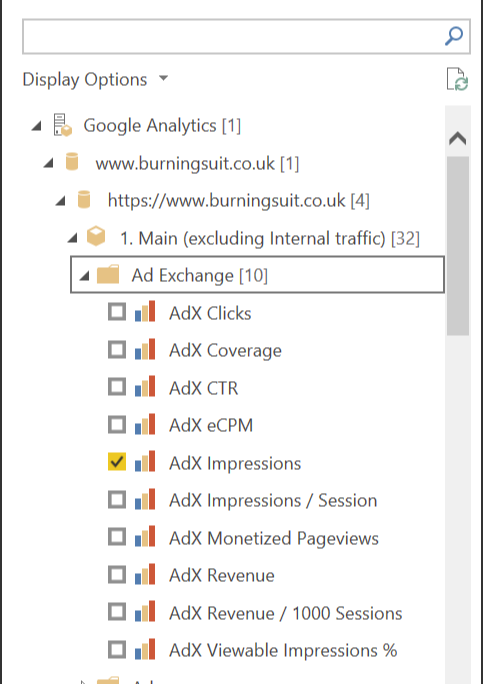Uncheck the AdX Impressions checkbox

tap(117, 462)
